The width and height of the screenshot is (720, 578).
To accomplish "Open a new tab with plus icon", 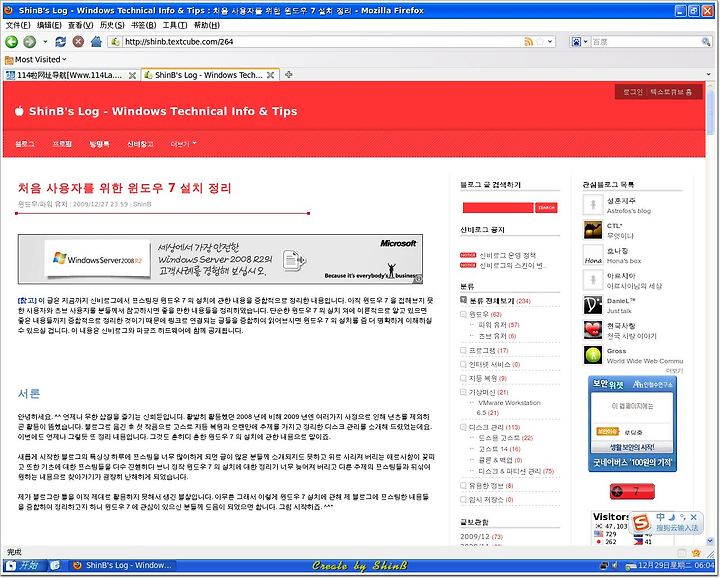I will (x=288, y=74).
